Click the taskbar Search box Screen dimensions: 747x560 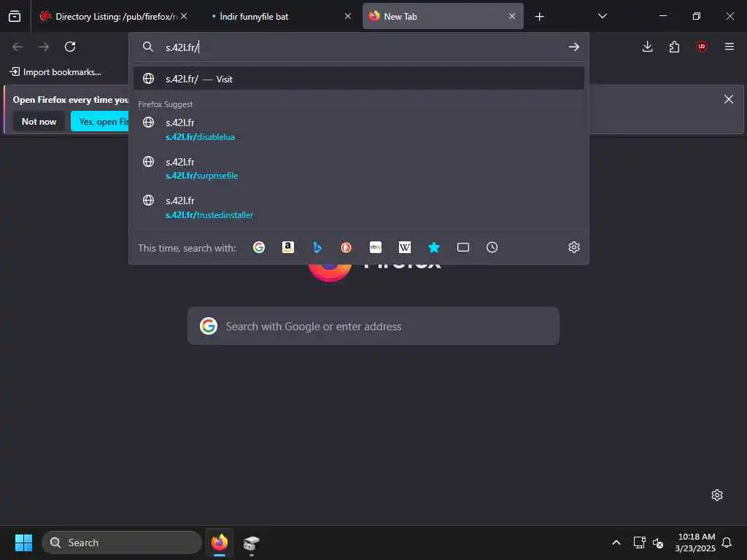122,542
